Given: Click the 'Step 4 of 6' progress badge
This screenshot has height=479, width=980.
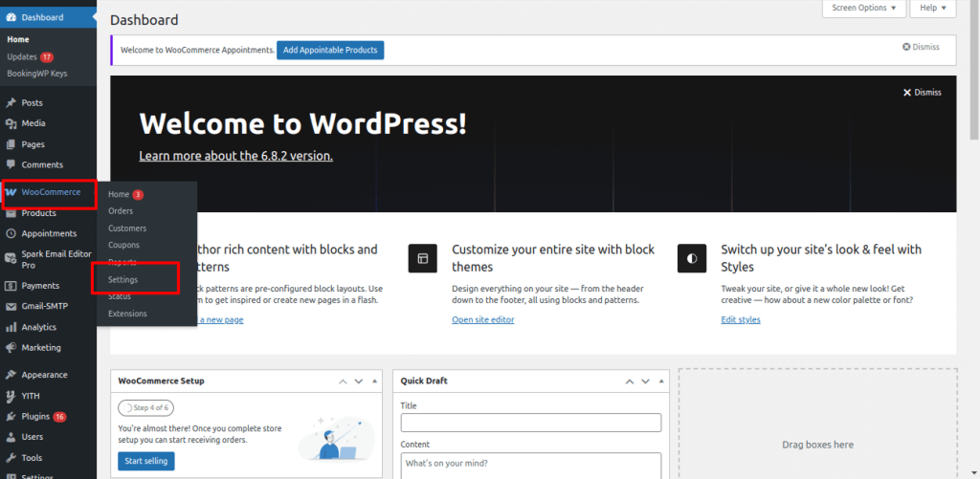Looking at the screenshot, I should (146, 408).
